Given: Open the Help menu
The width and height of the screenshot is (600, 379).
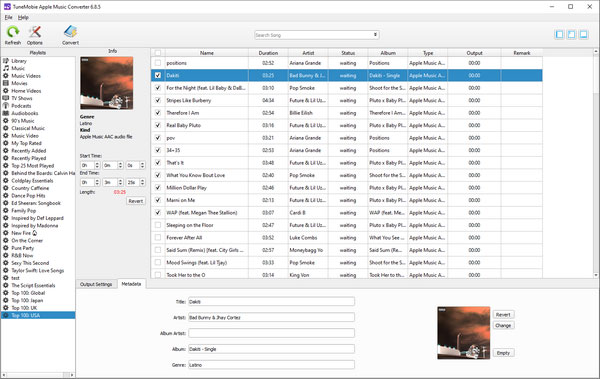Looking at the screenshot, I should coord(23,17).
